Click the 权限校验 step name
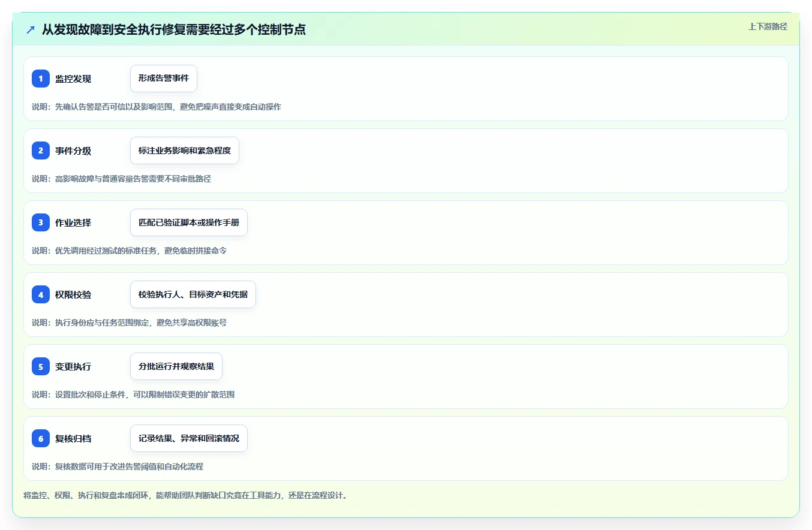This screenshot has height=530, width=812. (x=73, y=294)
